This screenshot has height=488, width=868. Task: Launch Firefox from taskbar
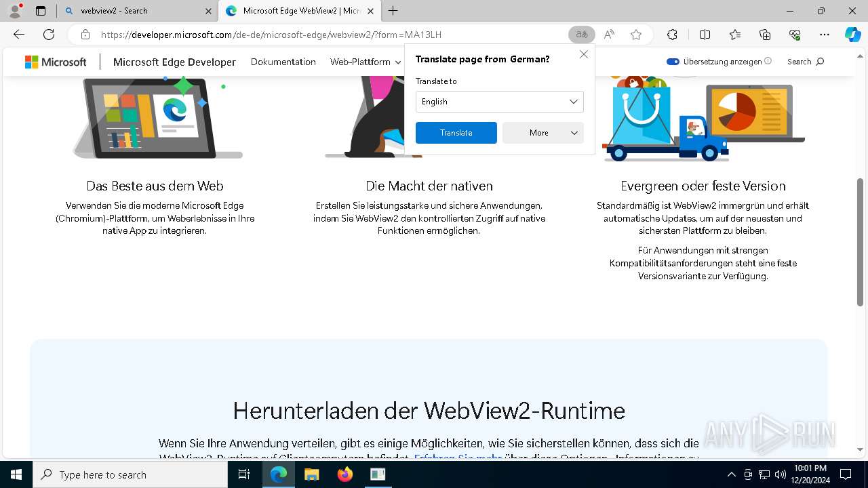[344, 474]
